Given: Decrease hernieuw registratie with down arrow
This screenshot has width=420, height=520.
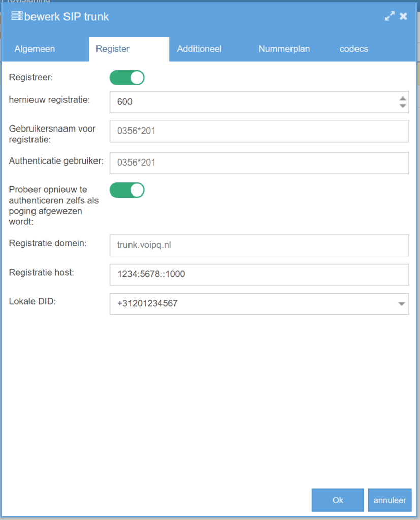Looking at the screenshot, I should pyautogui.click(x=402, y=106).
